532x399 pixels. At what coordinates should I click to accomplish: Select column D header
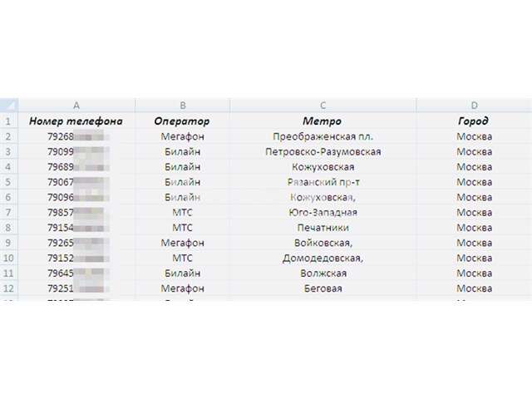(x=475, y=106)
